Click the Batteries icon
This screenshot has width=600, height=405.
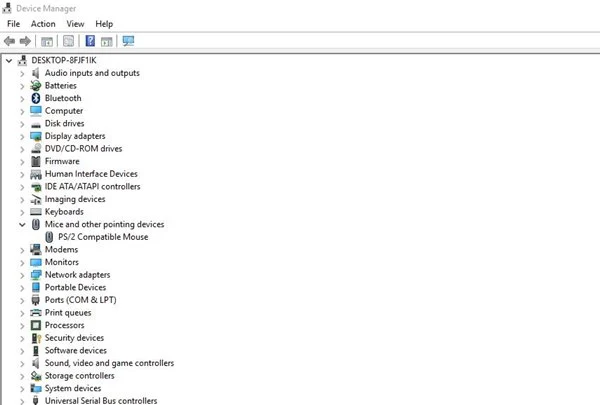click(36, 85)
